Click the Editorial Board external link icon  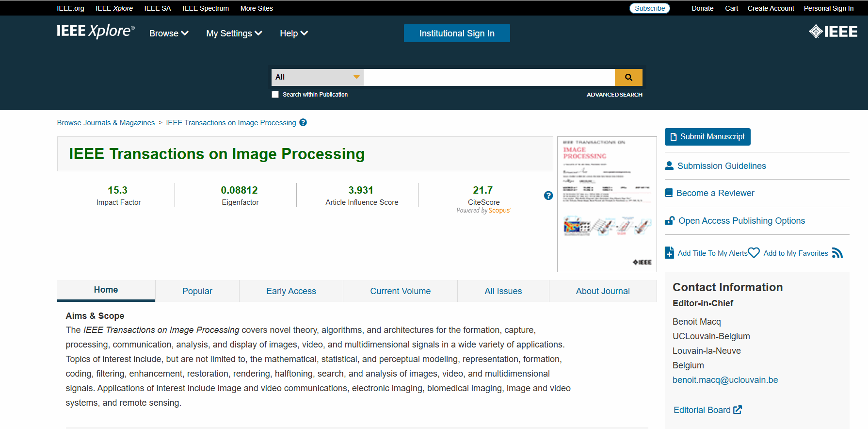pos(738,410)
